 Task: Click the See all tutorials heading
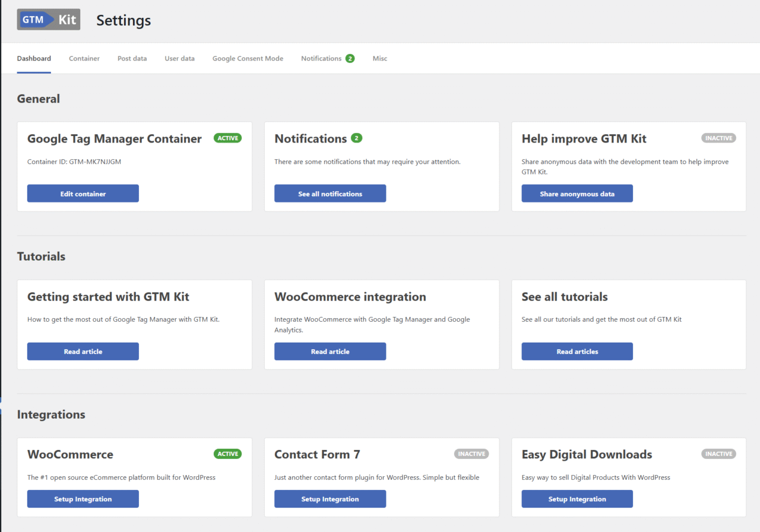[x=565, y=297]
